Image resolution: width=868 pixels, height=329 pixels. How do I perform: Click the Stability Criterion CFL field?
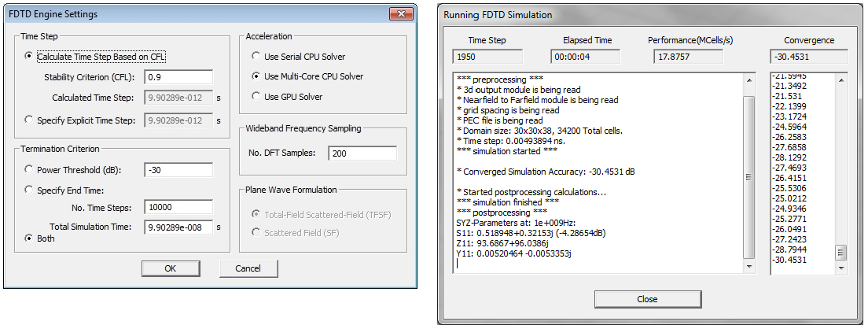click(178, 77)
